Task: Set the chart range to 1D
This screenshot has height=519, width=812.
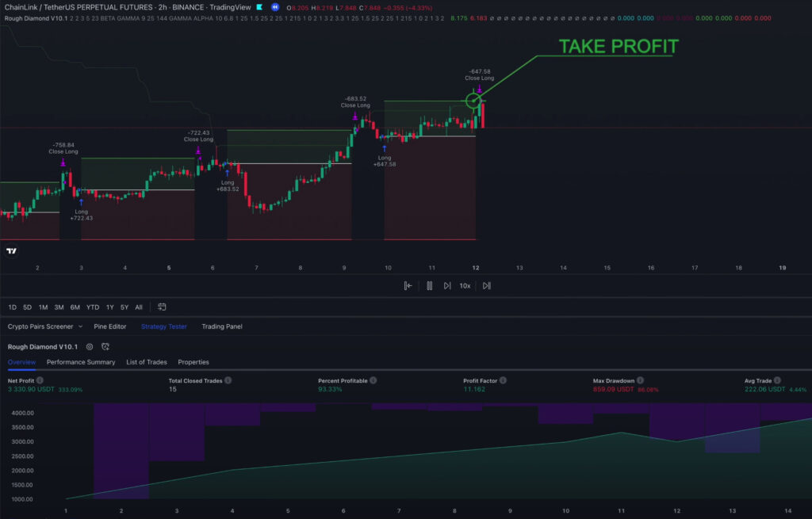Action: tap(12, 307)
